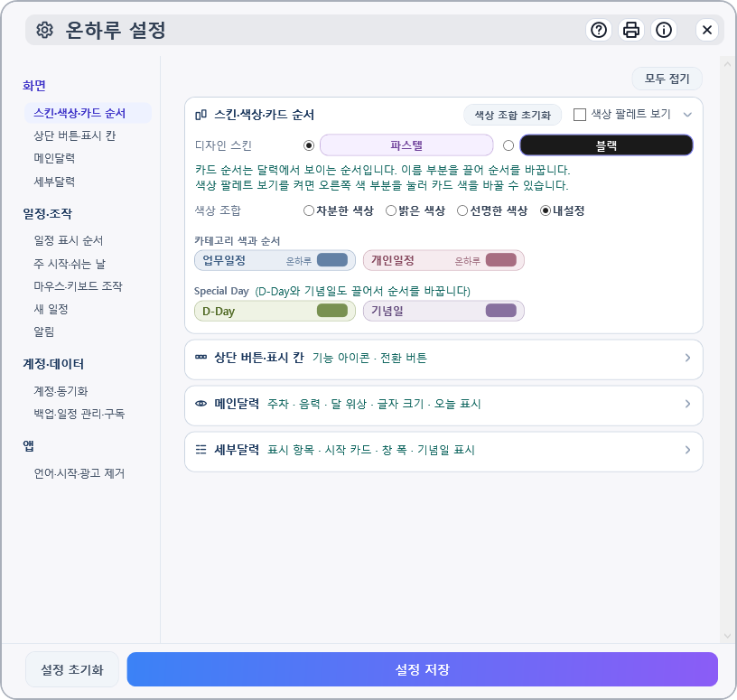The image size is (737, 700).
Task: Open the info icon in the header
Action: tap(664, 30)
